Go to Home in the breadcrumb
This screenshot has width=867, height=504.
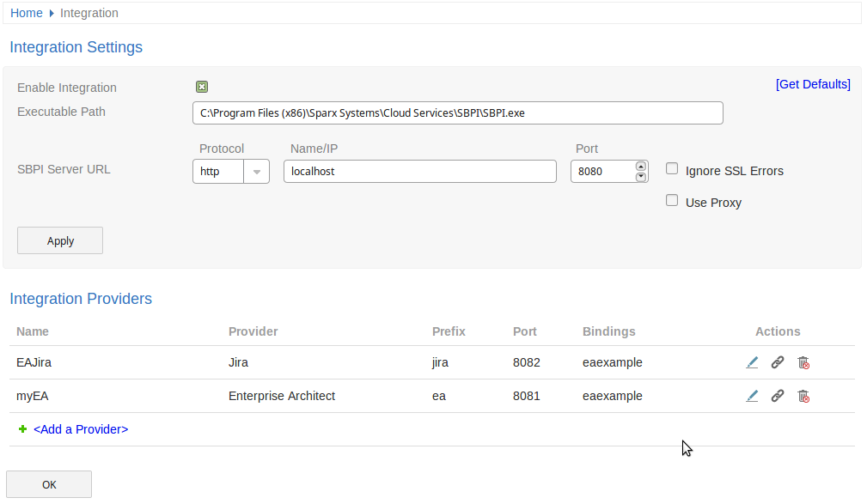click(27, 13)
